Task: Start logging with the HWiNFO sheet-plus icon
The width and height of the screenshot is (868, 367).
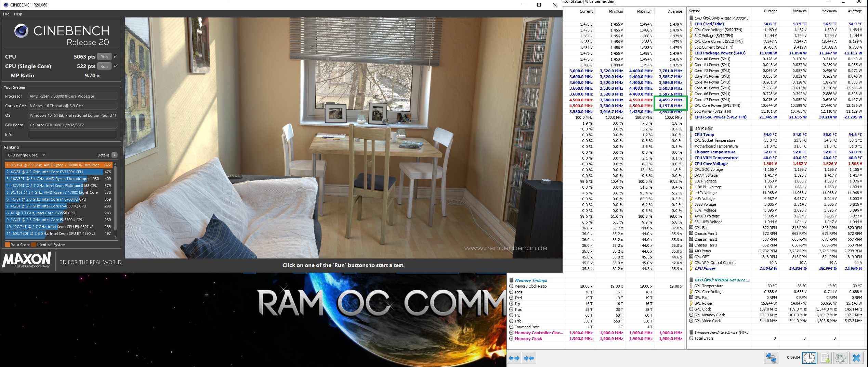Action: (x=825, y=358)
